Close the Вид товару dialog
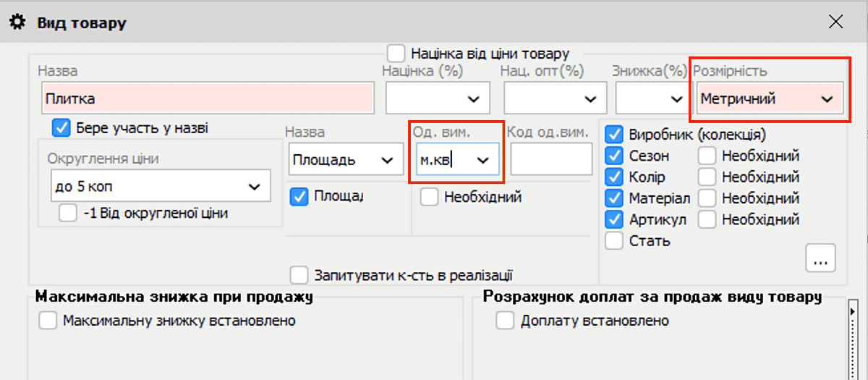868x380 pixels. coord(835,22)
